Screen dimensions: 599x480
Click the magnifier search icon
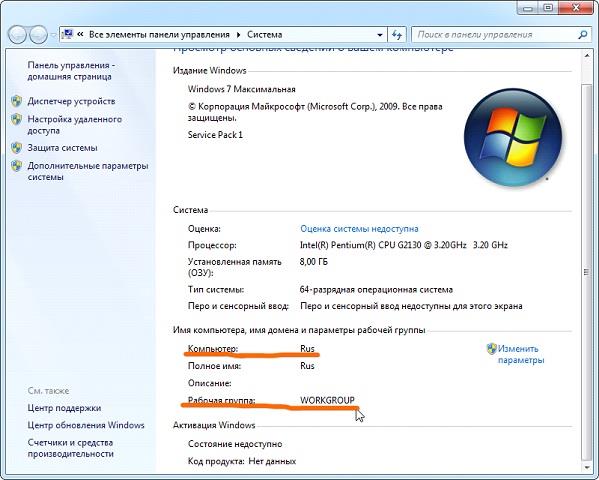point(583,35)
